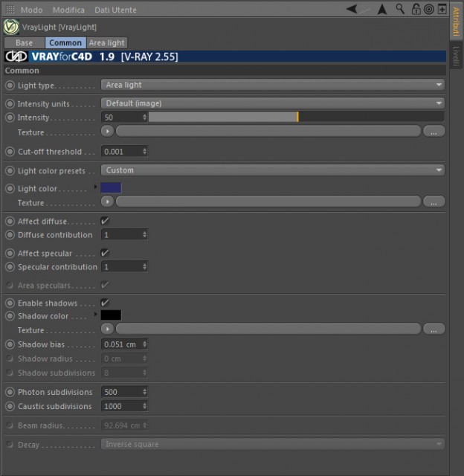Click keyframe dot beside Affect specular

coord(10,253)
